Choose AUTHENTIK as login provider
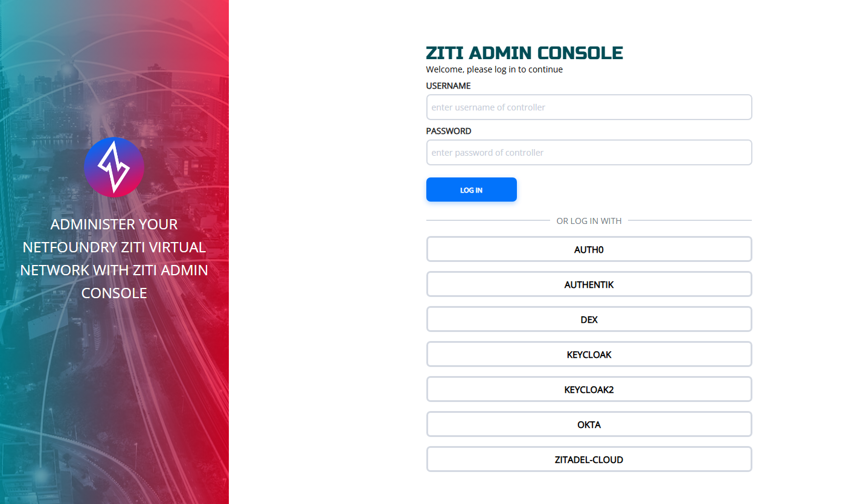846x504 pixels. [x=589, y=284]
